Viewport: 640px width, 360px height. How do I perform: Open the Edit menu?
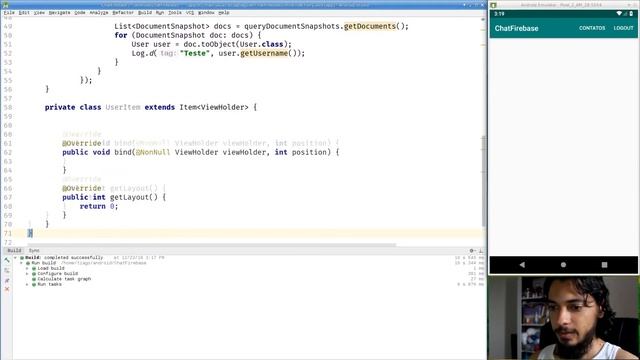pos(24,13)
